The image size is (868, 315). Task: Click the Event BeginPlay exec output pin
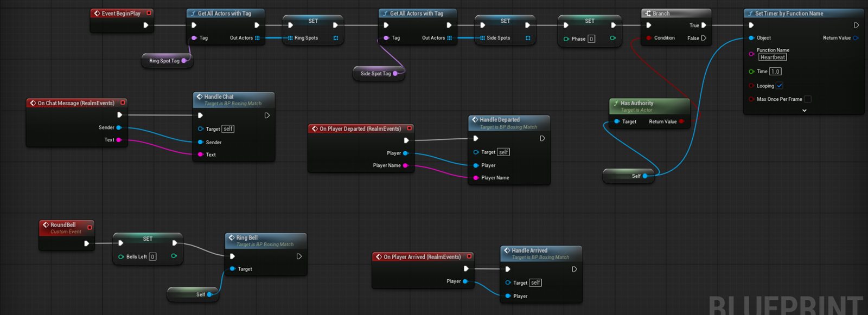[145, 25]
